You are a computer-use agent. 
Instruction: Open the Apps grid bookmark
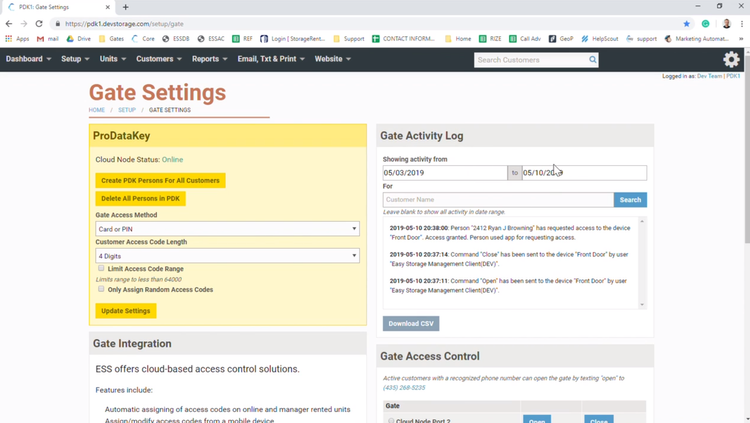17,39
